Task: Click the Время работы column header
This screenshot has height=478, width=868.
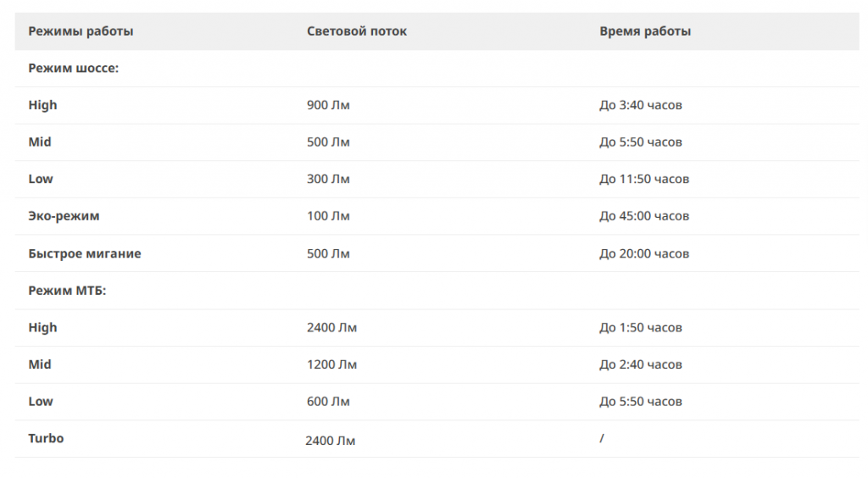Action: (645, 31)
